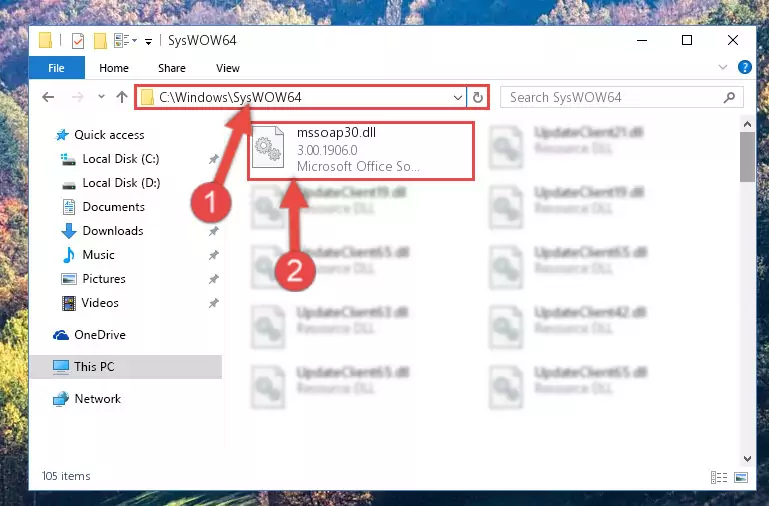769x506 pixels.
Task: Select This PC in navigation pane
Action: (126, 367)
